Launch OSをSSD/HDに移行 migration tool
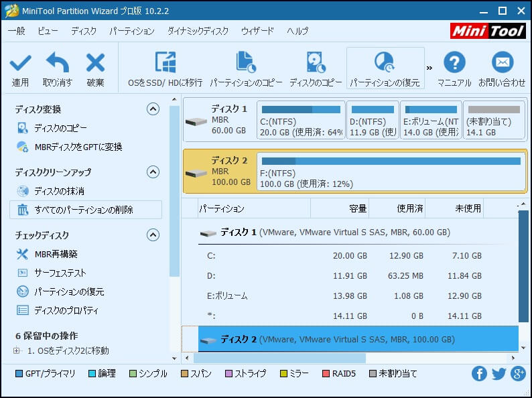532x398 pixels. click(165, 64)
